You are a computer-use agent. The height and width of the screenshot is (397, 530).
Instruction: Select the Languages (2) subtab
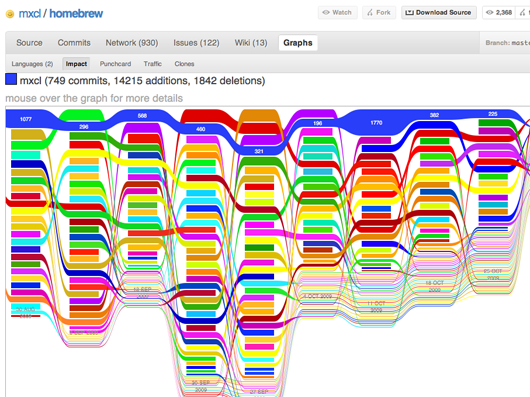coord(32,64)
